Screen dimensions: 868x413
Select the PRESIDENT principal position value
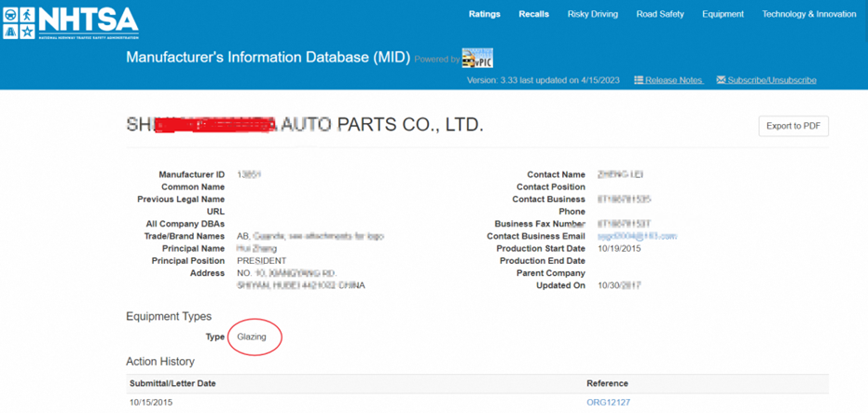(261, 261)
